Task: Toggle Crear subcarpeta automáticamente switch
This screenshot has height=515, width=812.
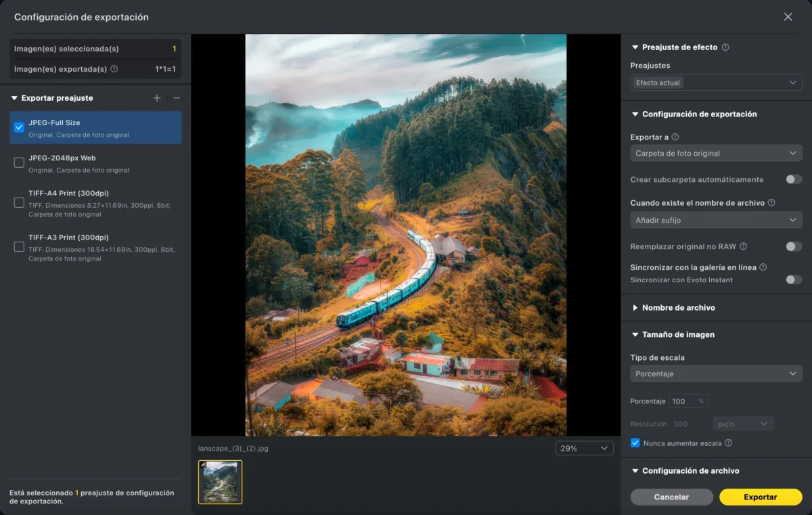Action: click(794, 179)
